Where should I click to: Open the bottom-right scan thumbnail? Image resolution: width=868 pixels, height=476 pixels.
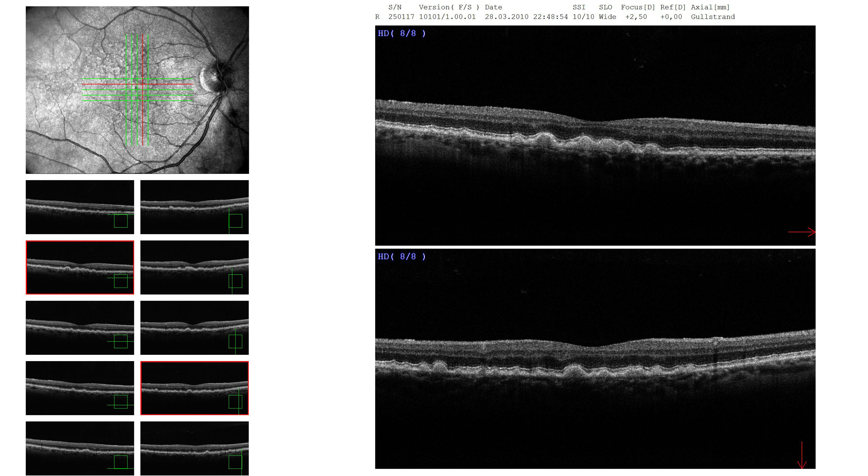pos(194,449)
